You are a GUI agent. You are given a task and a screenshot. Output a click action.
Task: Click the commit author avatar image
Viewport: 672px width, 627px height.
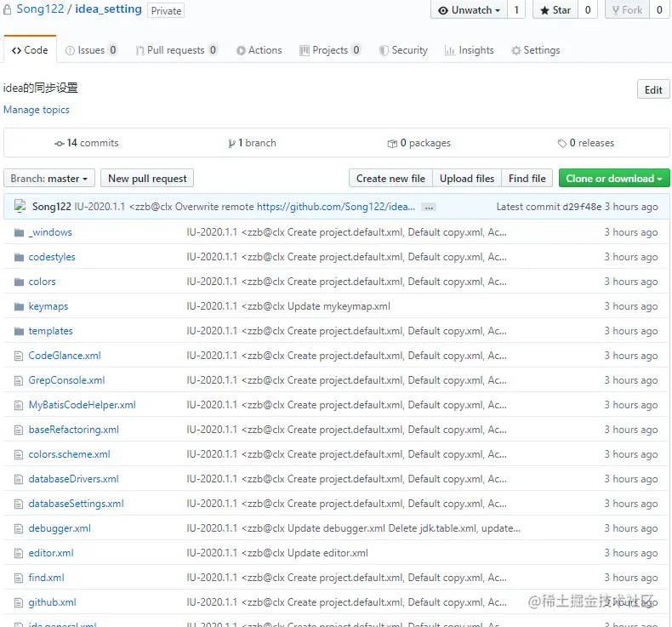pyautogui.click(x=20, y=206)
